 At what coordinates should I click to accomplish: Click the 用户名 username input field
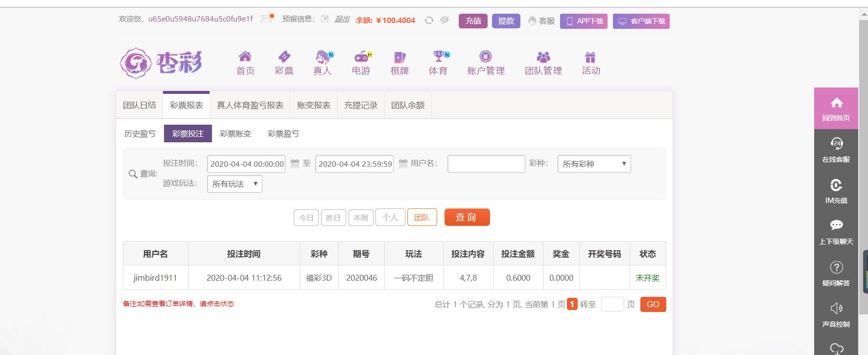point(486,164)
